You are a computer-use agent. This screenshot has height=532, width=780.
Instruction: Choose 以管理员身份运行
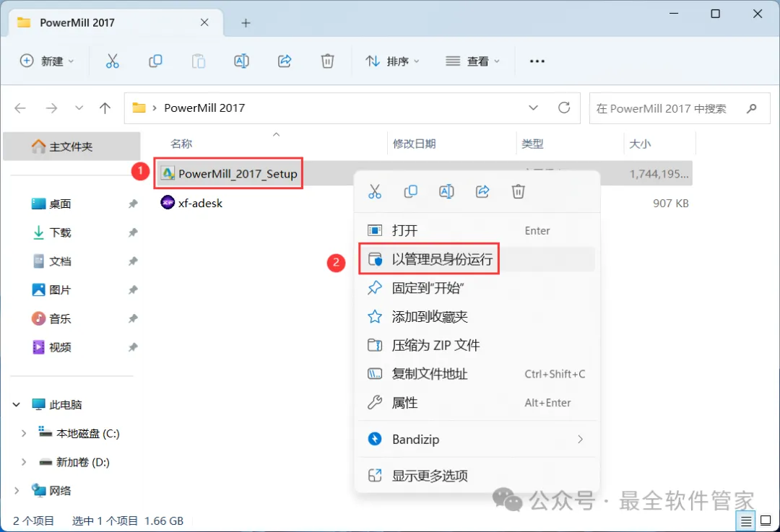click(477, 259)
